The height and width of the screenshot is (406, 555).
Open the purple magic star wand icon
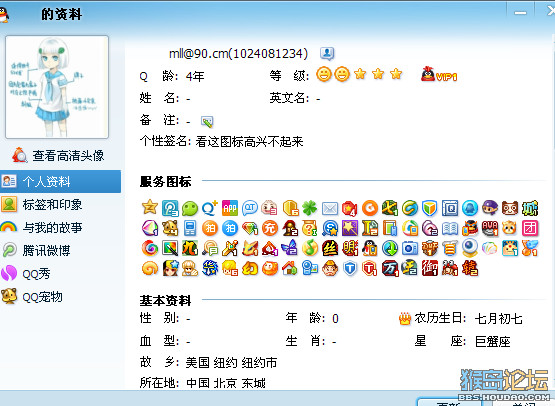350,228
